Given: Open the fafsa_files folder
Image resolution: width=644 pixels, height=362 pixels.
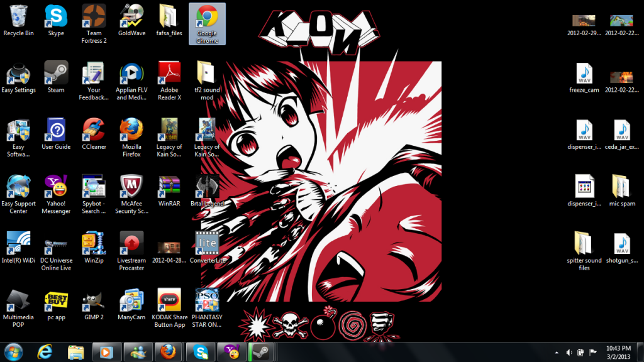Looking at the screenshot, I should [x=169, y=21].
